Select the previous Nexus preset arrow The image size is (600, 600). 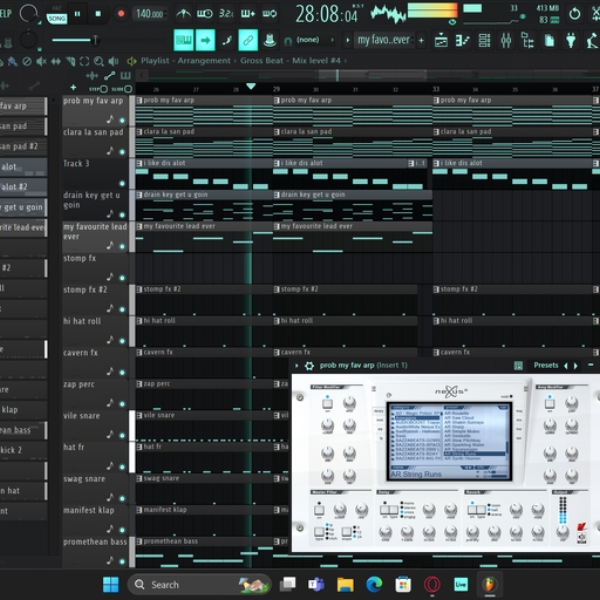pos(566,366)
